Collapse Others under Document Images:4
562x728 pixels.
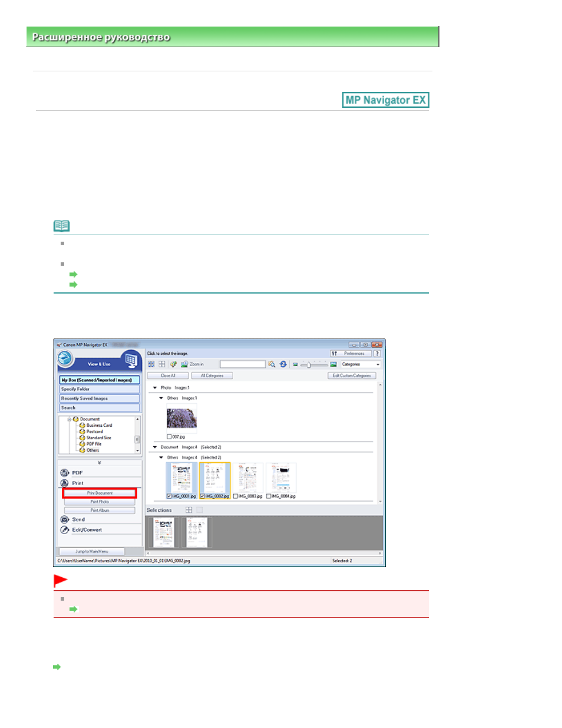(161, 457)
